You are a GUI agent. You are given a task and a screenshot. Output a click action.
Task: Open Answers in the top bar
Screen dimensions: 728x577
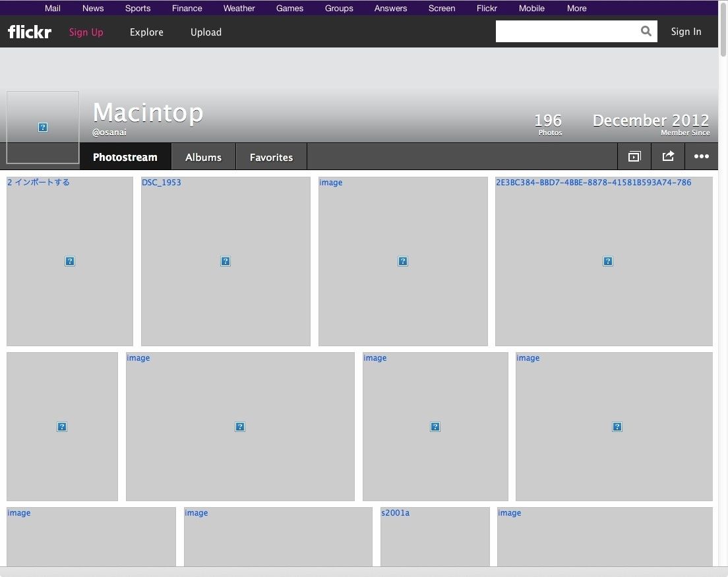[390, 9]
